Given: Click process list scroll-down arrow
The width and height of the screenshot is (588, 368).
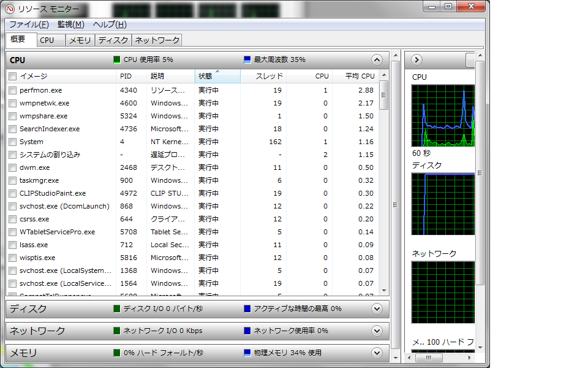Looking at the screenshot, I should click(x=383, y=291).
